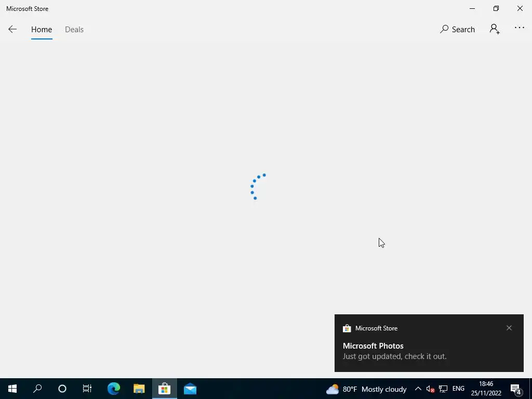Click the Mostly cloudy weather text
The height and width of the screenshot is (399, 532).
pos(384,389)
